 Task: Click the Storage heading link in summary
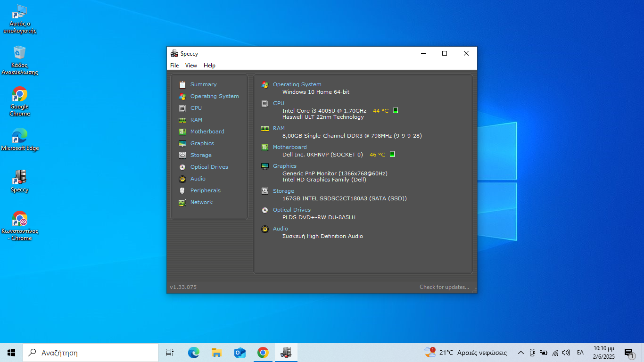tap(283, 191)
